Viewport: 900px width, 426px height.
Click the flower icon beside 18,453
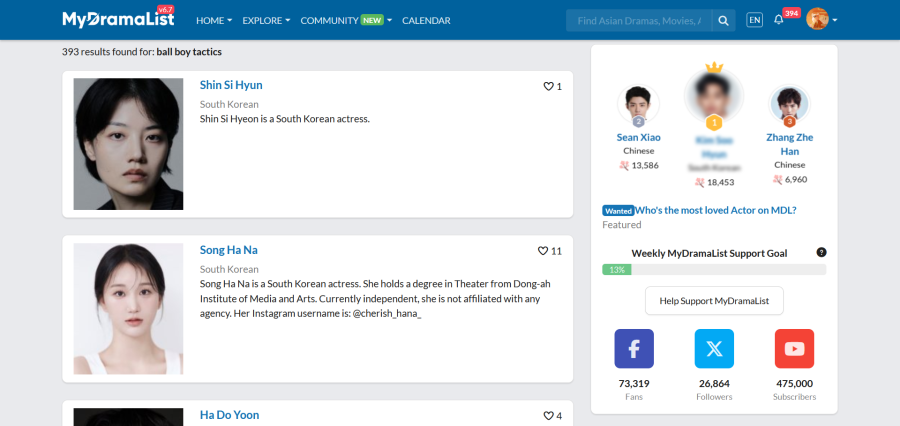[700, 182]
